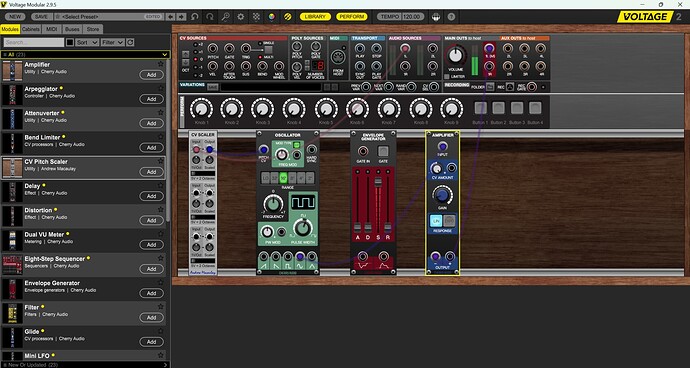The height and width of the screenshot is (368, 690).
Task: Select the LO range button on Oscillator
Action: [265, 178]
